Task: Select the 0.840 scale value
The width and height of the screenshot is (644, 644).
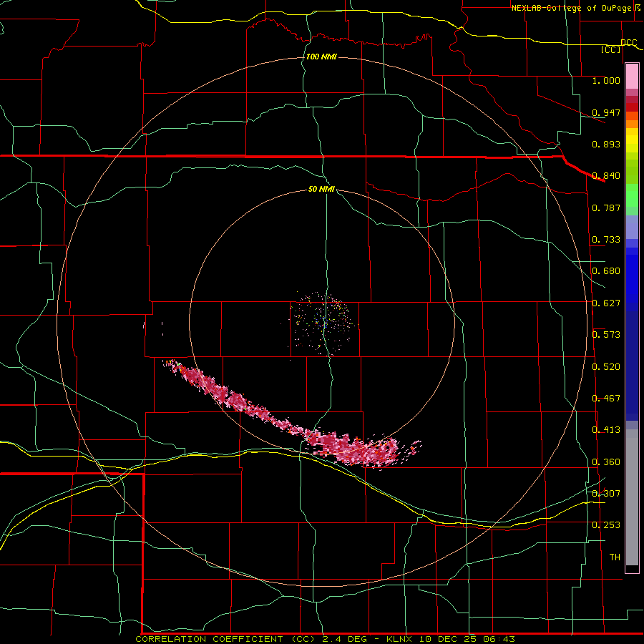Action: click(606, 176)
